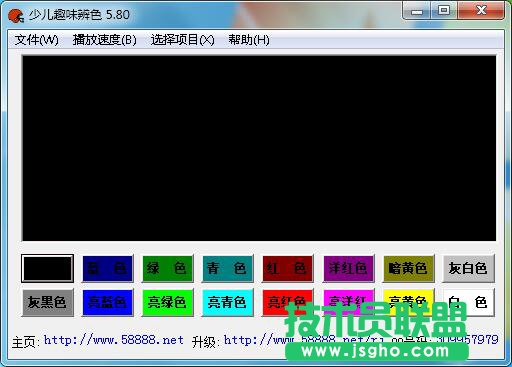Pick the 青色 teal swatch
This screenshot has width=512, height=367.
click(228, 268)
